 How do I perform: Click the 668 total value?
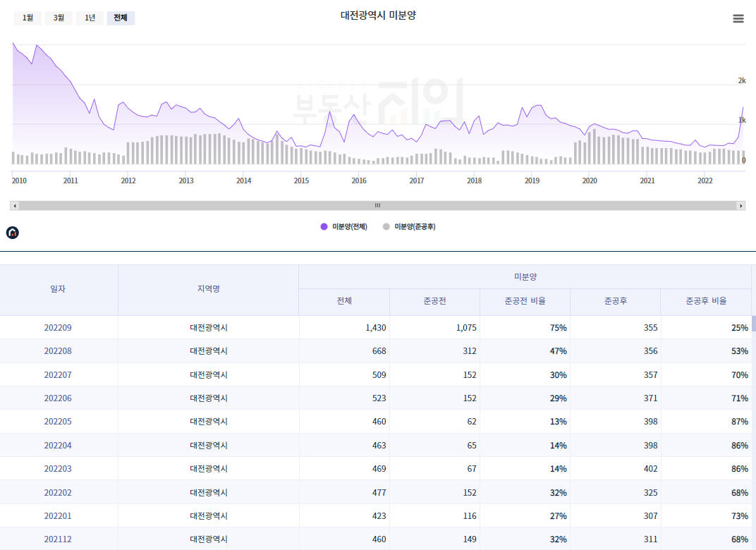[379, 351]
